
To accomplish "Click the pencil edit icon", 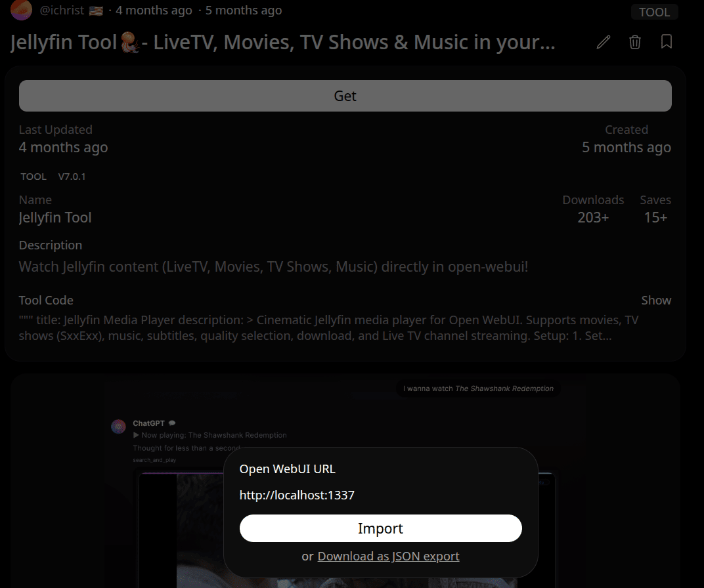I will [x=604, y=42].
